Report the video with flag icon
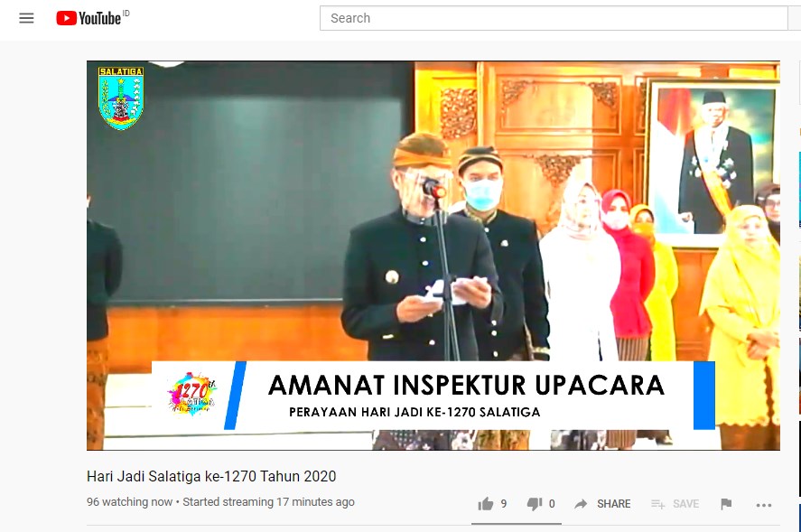The height and width of the screenshot is (532, 801). 726,504
